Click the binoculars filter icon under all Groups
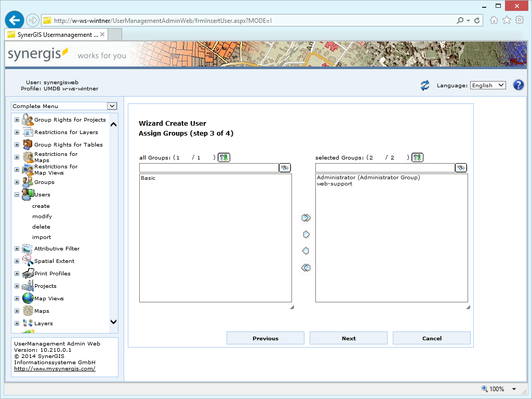This screenshot has height=399, width=532. pos(285,167)
